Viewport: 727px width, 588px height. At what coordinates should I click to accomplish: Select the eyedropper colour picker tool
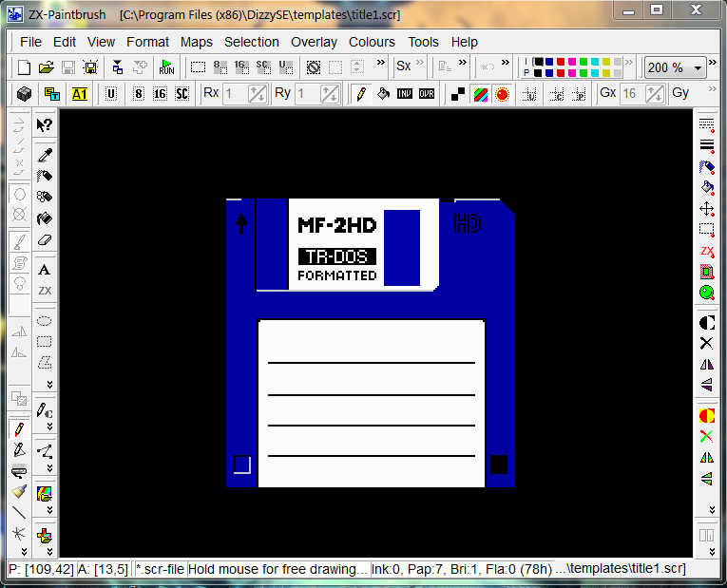click(45, 155)
